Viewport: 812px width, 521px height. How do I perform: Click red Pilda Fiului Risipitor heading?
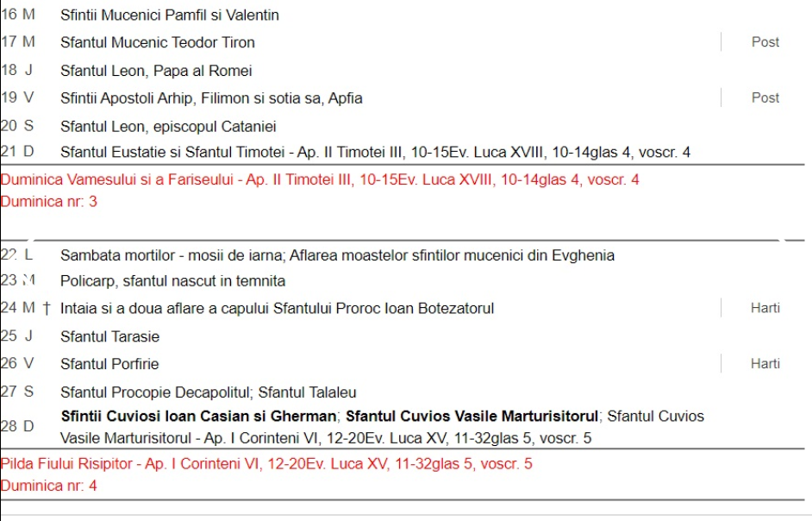(x=265, y=464)
